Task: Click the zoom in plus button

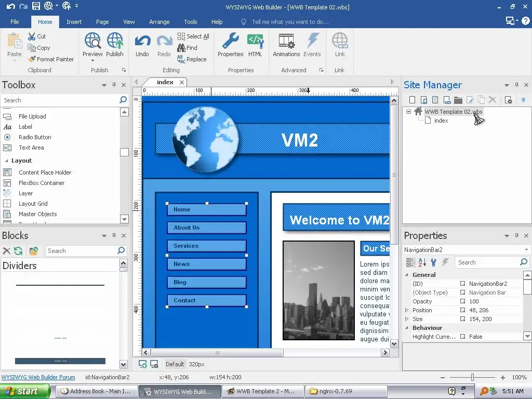Action: point(502,377)
